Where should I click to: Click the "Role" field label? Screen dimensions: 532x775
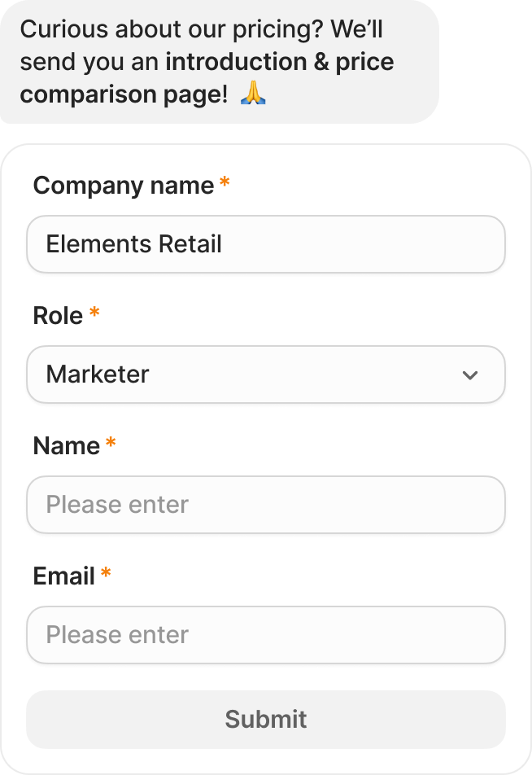pos(58,316)
